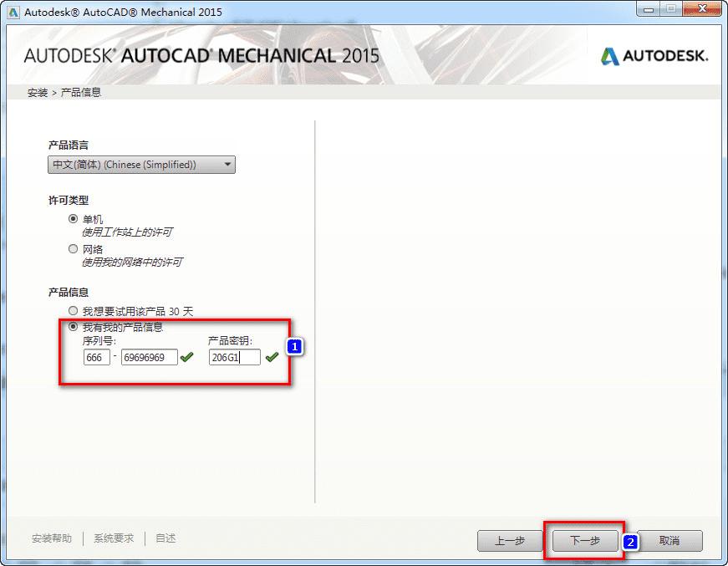Open the 自述 readme link
The image size is (728, 566).
165,538
